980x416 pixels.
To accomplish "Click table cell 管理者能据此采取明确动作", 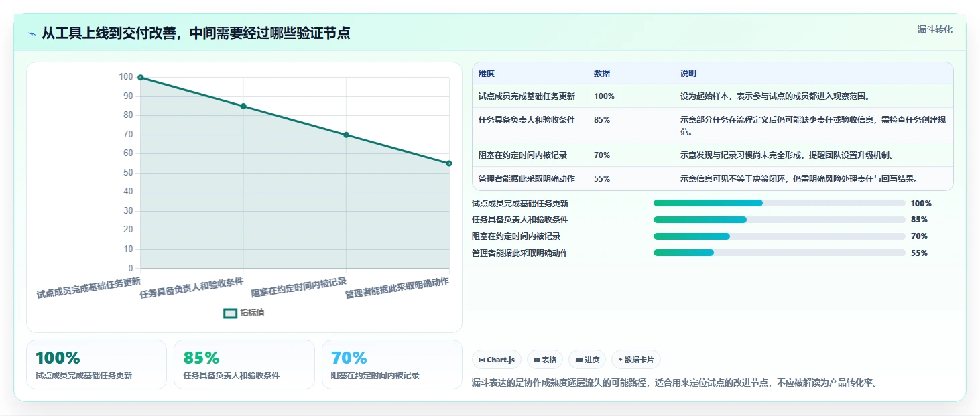I will point(527,179).
